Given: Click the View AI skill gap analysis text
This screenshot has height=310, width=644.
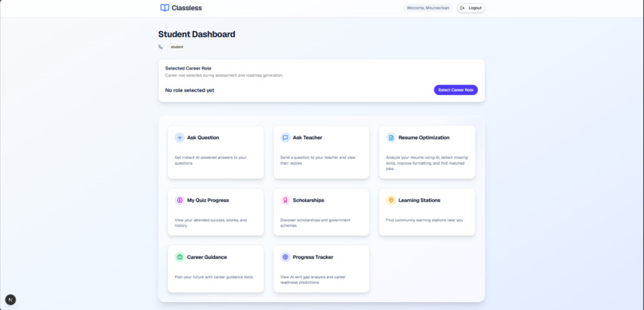Looking at the screenshot, I should pos(313,280).
